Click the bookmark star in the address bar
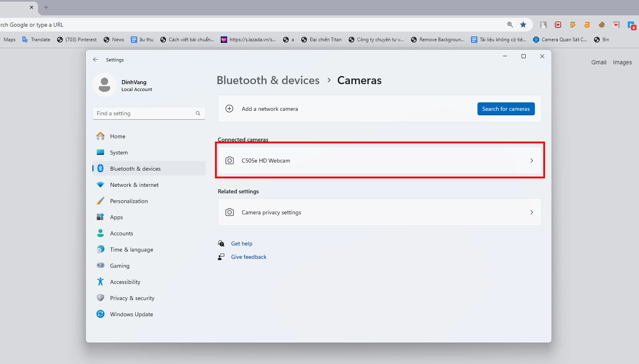This screenshot has height=364, width=639. pos(523,25)
